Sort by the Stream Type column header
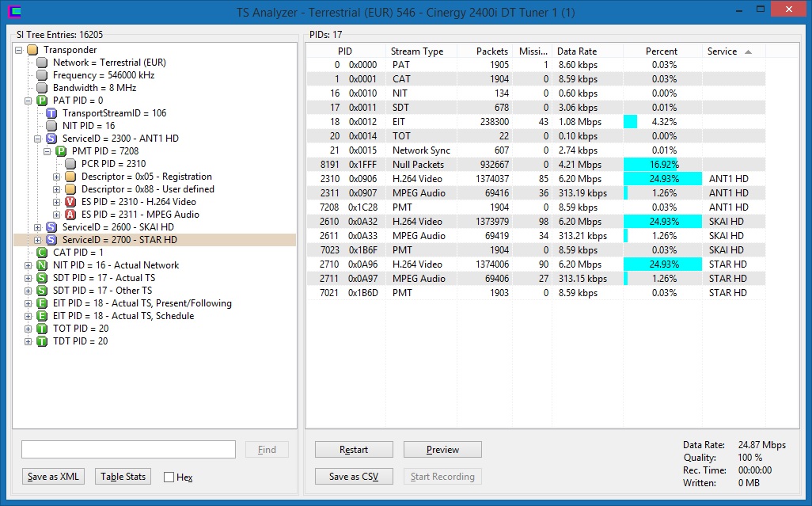 click(421, 51)
